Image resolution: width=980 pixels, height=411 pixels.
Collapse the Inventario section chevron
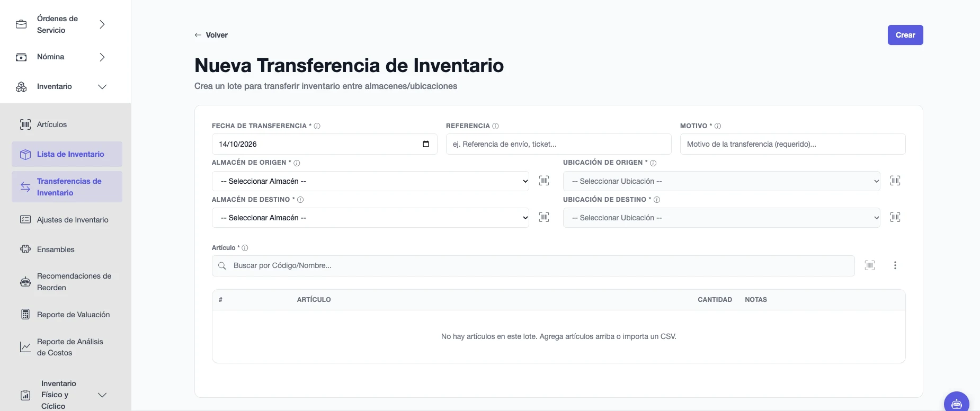102,87
